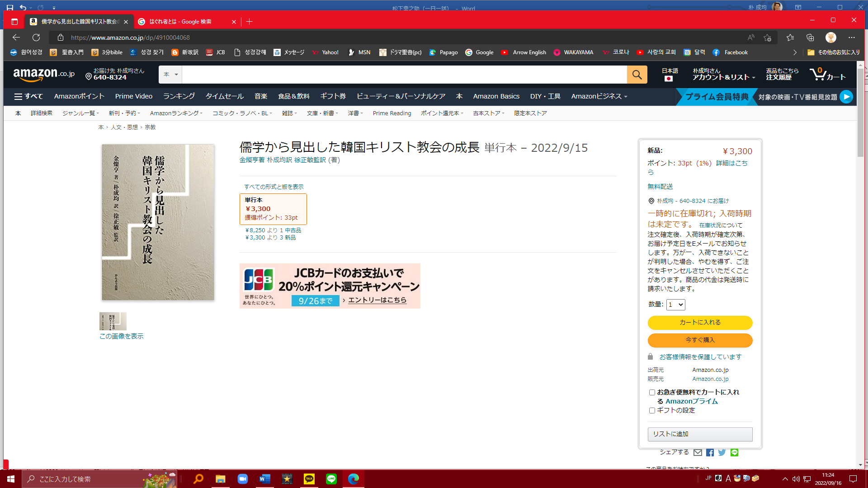
Task: Click the Amazon search input field
Action: coord(404,75)
